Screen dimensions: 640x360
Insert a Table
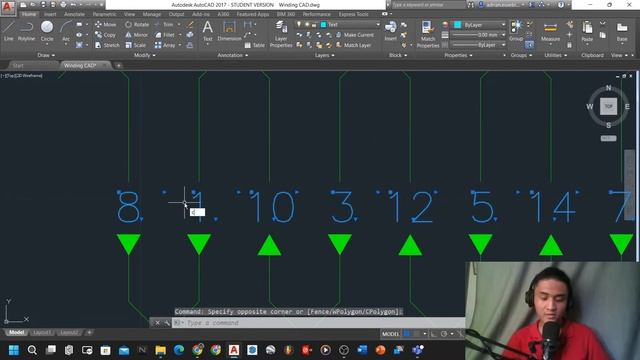click(x=255, y=45)
